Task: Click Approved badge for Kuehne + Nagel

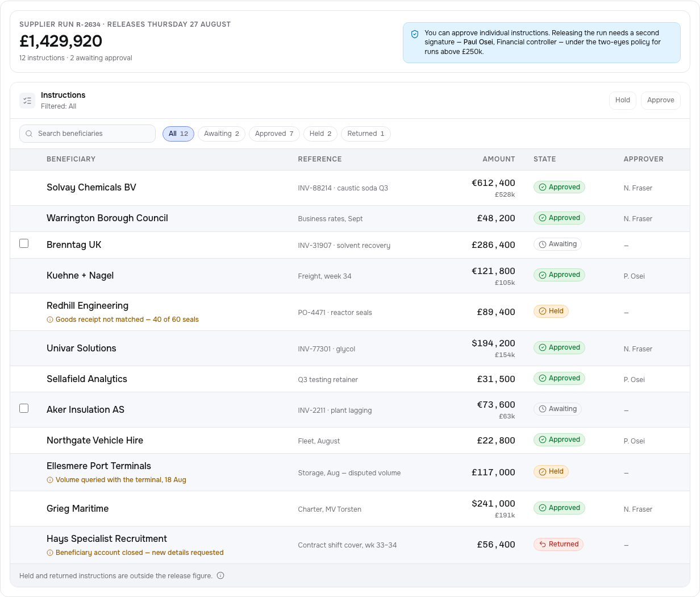Action: coord(559,275)
